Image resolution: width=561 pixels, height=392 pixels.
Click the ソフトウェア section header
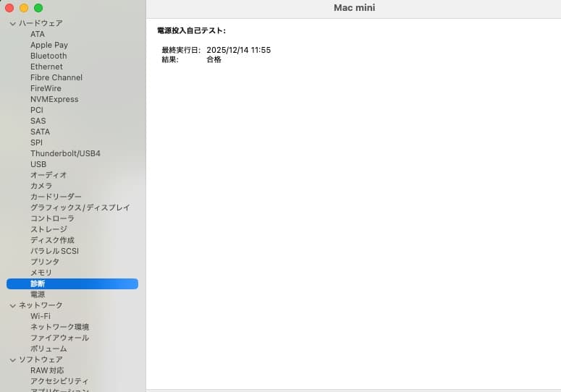41,359
